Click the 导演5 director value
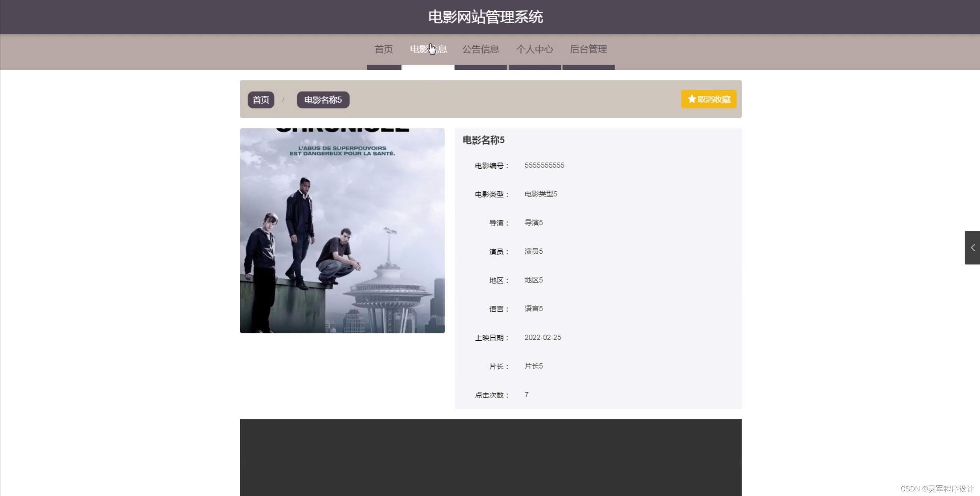The width and height of the screenshot is (980, 496). [533, 223]
